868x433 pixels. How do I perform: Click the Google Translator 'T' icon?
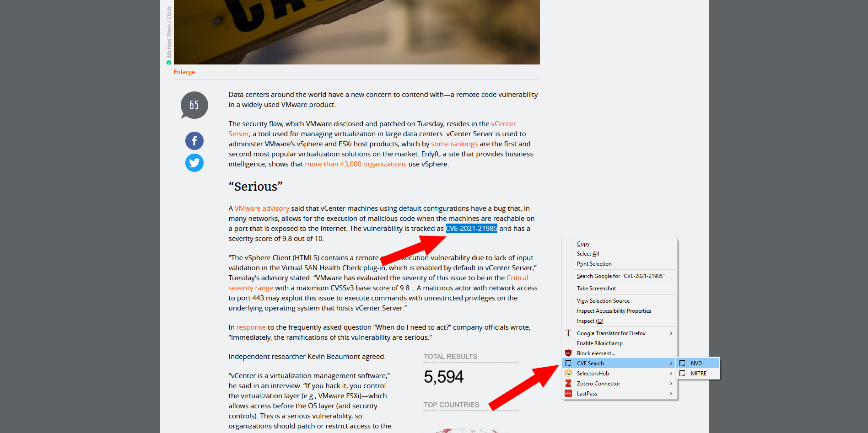point(568,333)
